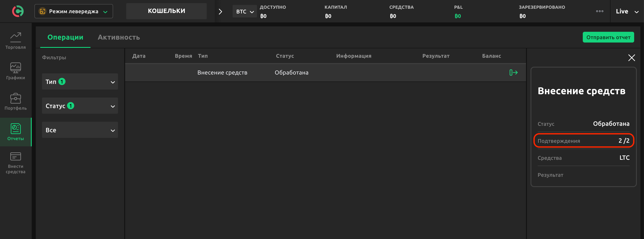
Task: Open the Портфель panel
Action: [15, 101]
